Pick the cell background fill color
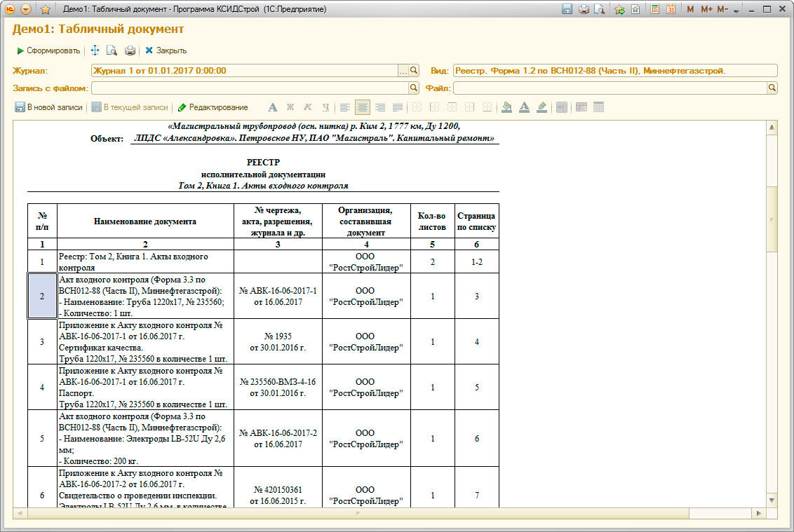The width and height of the screenshot is (794, 532). point(506,107)
